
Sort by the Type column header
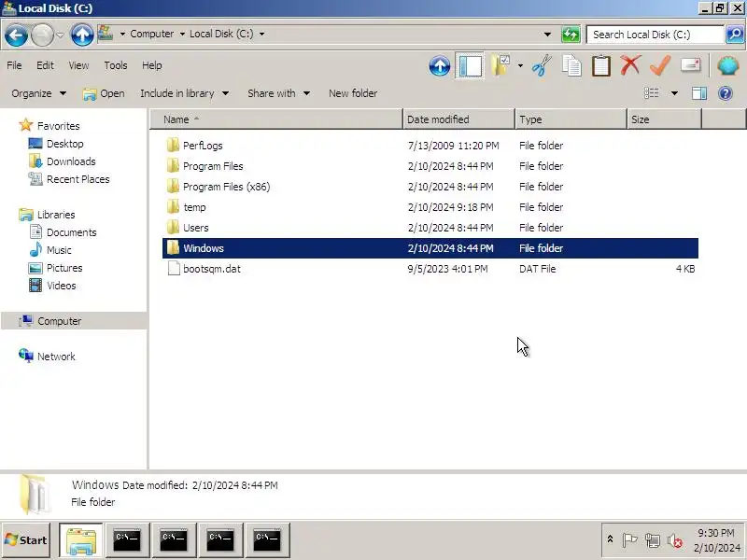click(x=571, y=119)
